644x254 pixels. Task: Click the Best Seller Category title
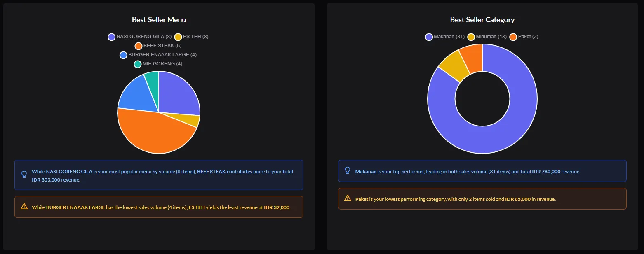coord(482,20)
